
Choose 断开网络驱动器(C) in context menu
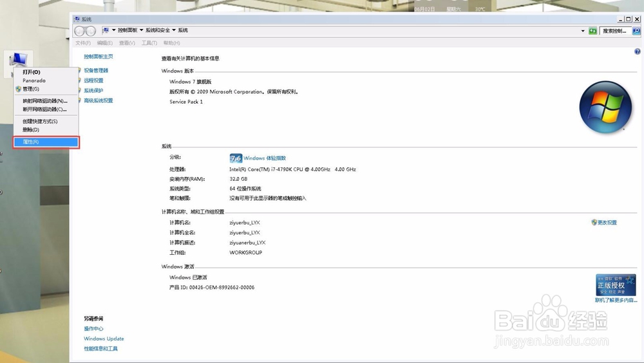tap(46, 109)
